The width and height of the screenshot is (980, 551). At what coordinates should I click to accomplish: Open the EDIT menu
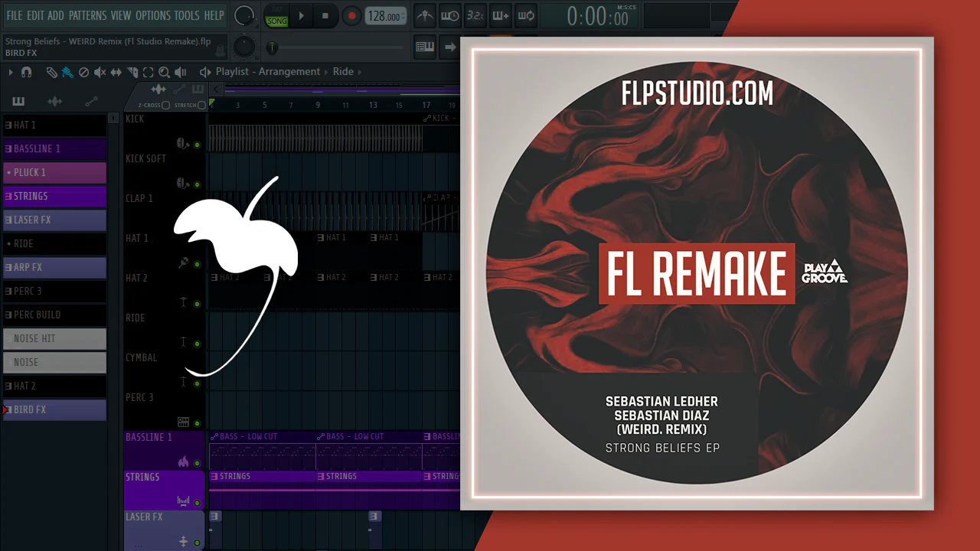(x=35, y=15)
